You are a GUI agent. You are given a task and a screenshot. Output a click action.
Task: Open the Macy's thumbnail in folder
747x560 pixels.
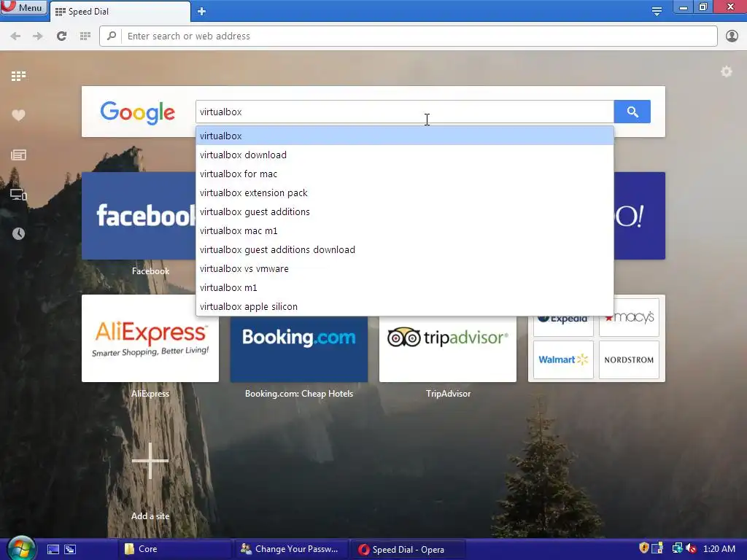pyautogui.click(x=629, y=318)
